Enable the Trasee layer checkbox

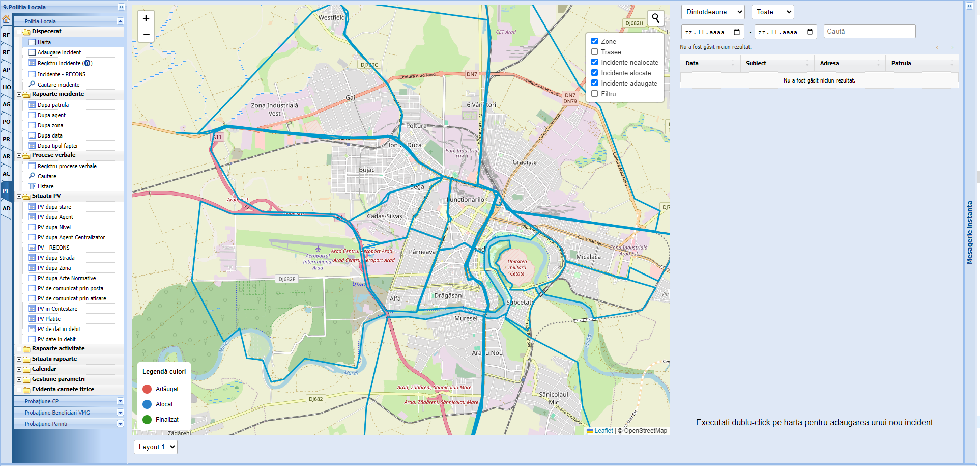tap(594, 52)
